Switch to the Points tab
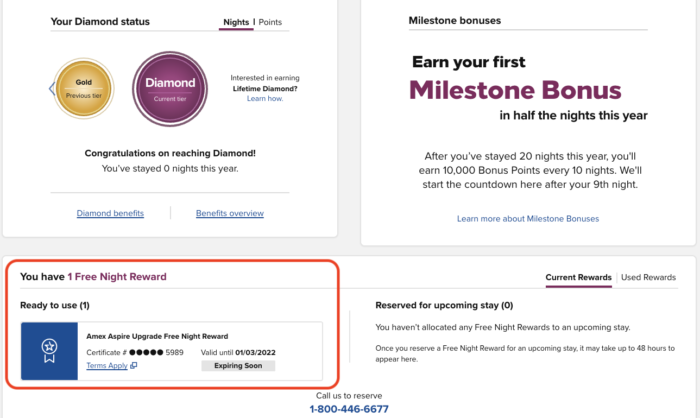The image size is (700, 418). (x=270, y=22)
